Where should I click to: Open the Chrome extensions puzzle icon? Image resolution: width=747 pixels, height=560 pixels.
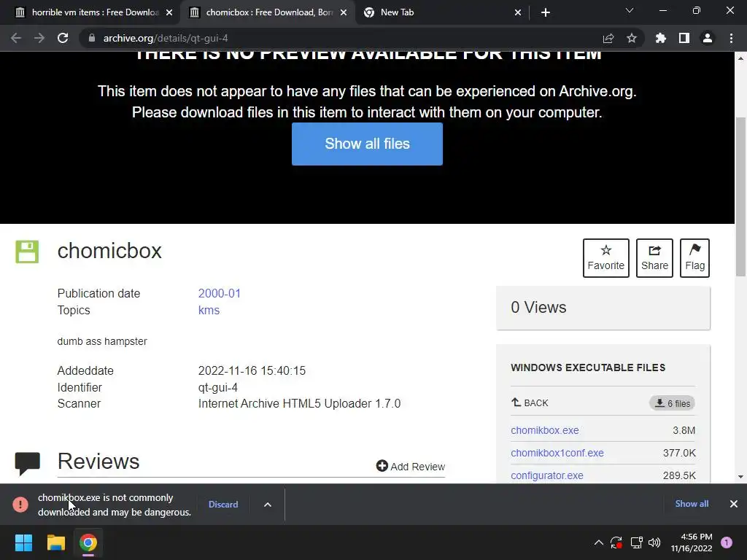pos(661,38)
